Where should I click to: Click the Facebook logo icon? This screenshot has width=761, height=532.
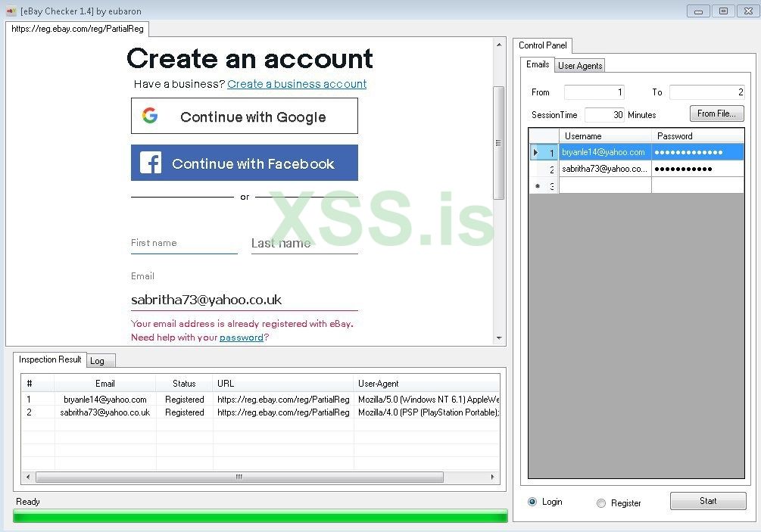[151, 163]
